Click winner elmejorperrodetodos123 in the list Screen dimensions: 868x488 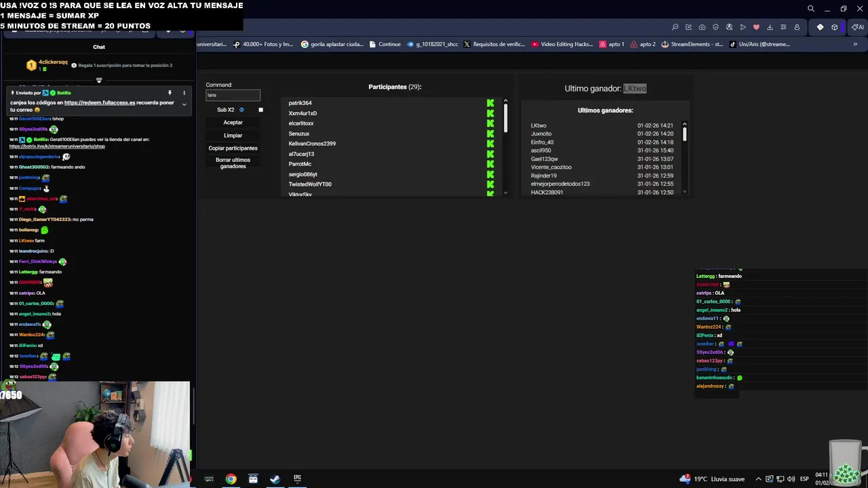560,184
